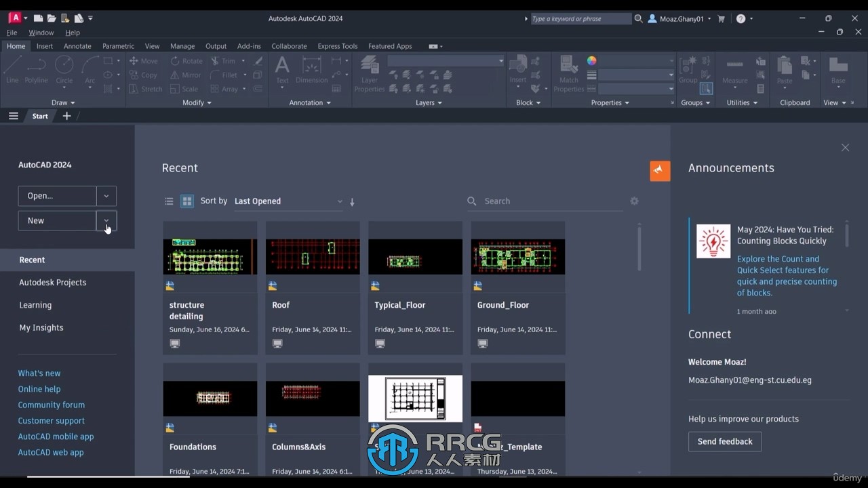Screen dimensions: 868x488
Task: Select the Circle tool
Action: click(64, 70)
